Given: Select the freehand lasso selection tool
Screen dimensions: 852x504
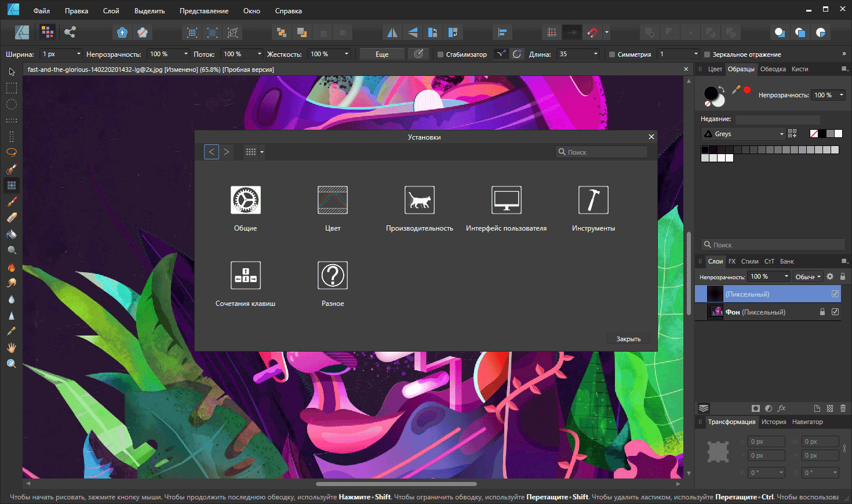Looking at the screenshot, I should 12,153.
